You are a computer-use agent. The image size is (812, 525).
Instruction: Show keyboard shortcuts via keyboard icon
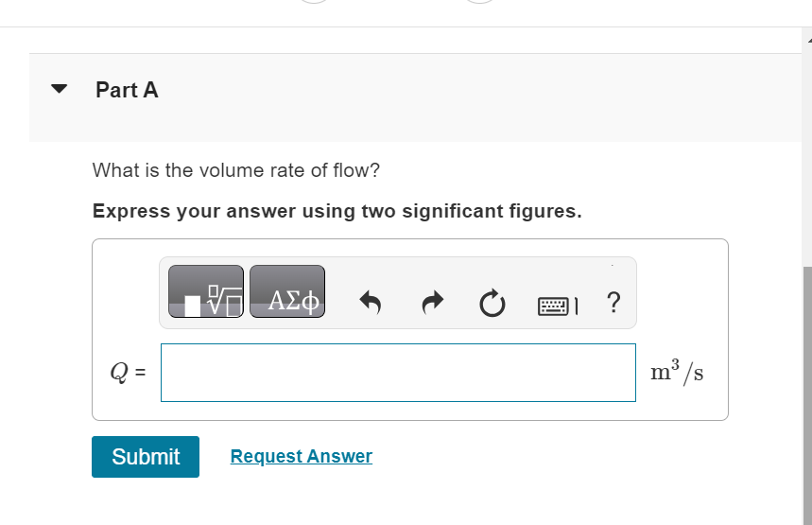coord(555,305)
